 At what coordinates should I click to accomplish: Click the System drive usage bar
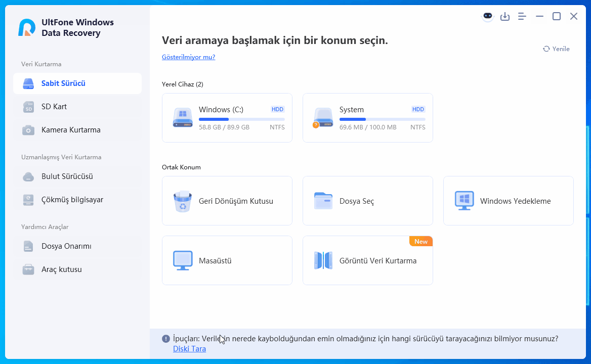pos(382,120)
